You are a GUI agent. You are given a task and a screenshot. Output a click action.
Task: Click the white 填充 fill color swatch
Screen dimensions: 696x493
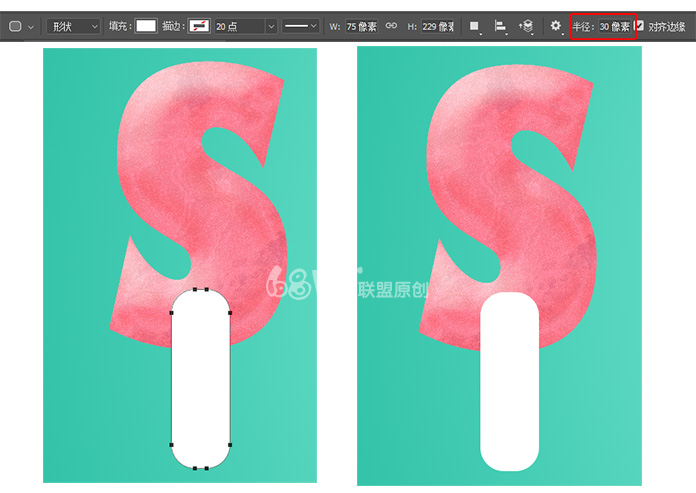[x=146, y=26]
